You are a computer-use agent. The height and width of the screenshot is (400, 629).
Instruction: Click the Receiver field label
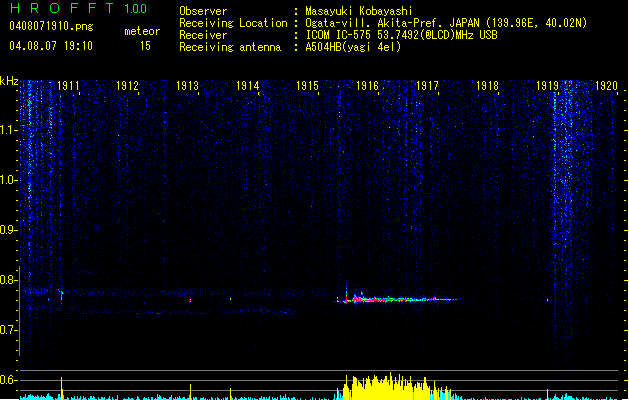(203, 35)
